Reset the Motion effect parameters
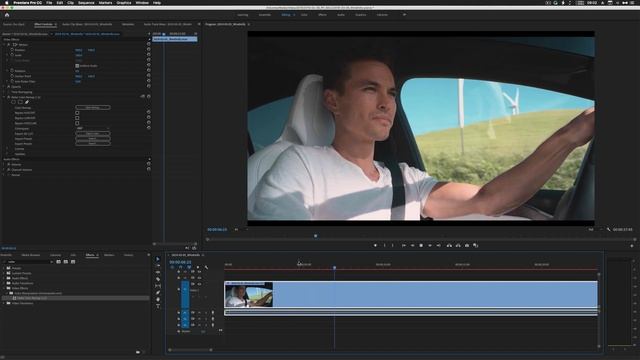This screenshot has width=640, height=360. click(x=149, y=44)
